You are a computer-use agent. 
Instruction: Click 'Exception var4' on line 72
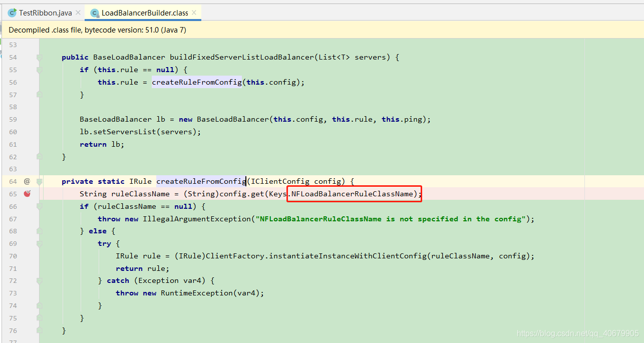coord(172,280)
